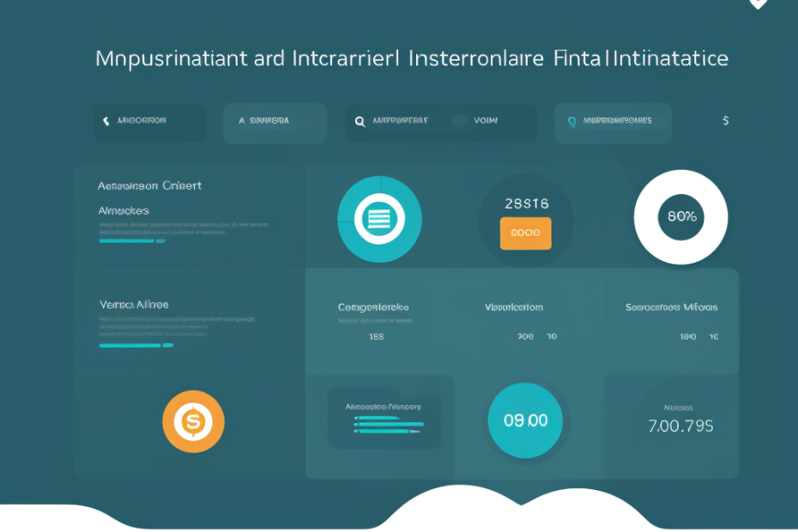
Task: Click the orange dollar coin icon
Action: click(193, 421)
